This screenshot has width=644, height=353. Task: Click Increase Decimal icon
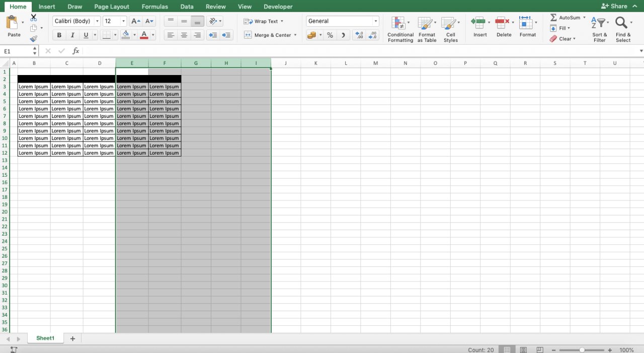tap(359, 35)
